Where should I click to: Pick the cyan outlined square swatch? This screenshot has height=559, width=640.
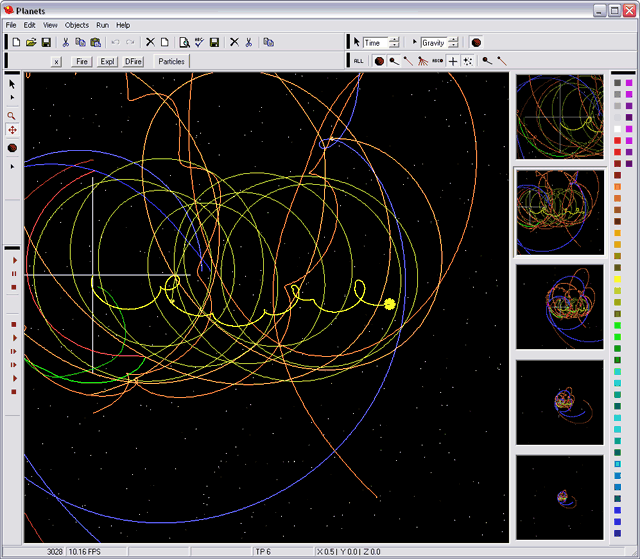618,464
